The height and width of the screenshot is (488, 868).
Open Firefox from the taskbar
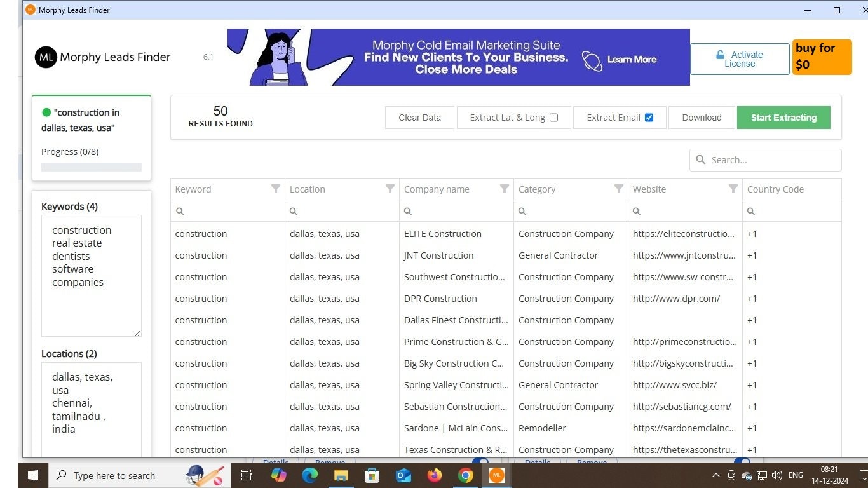coord(435,475)
